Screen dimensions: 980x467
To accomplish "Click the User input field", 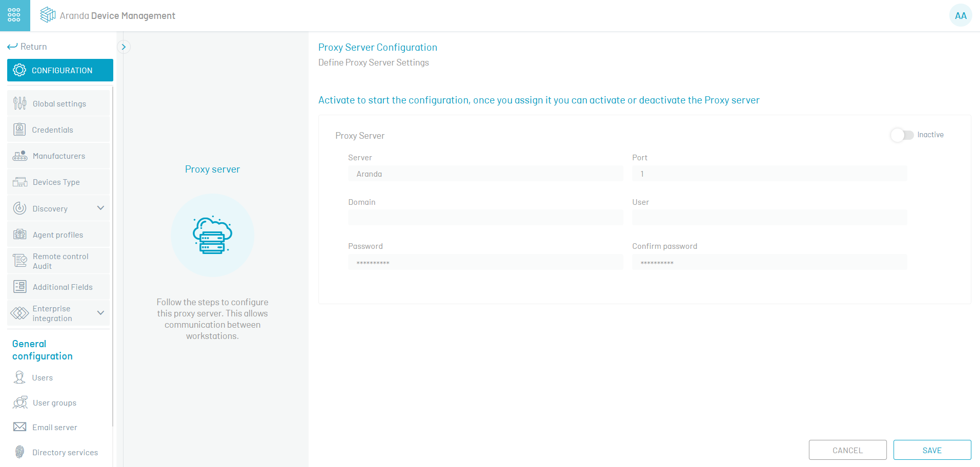I will click(x=769, y=218).
